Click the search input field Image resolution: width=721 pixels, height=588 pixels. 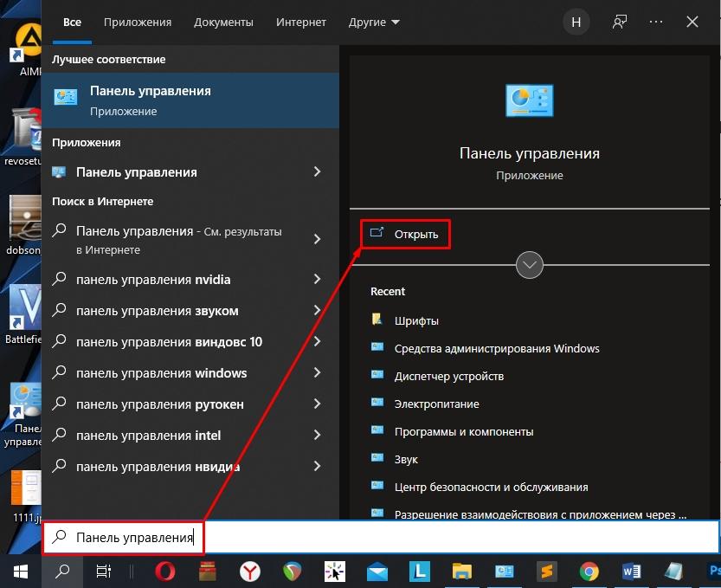coord(381,537)
